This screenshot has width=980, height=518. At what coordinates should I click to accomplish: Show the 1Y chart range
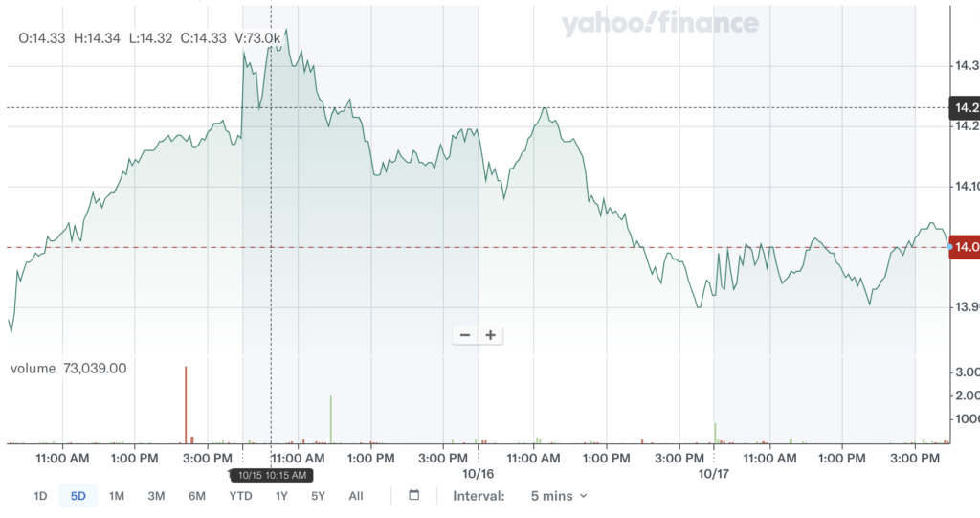point(281,496)
